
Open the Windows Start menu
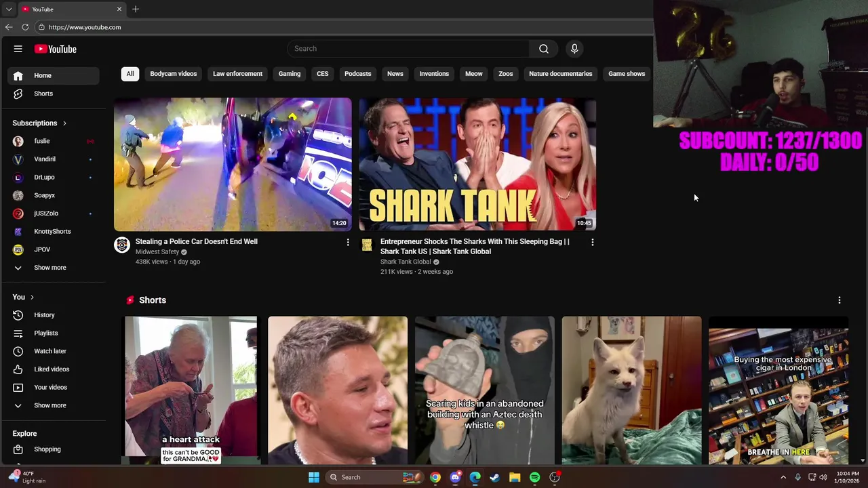click(x=314, y=477)
